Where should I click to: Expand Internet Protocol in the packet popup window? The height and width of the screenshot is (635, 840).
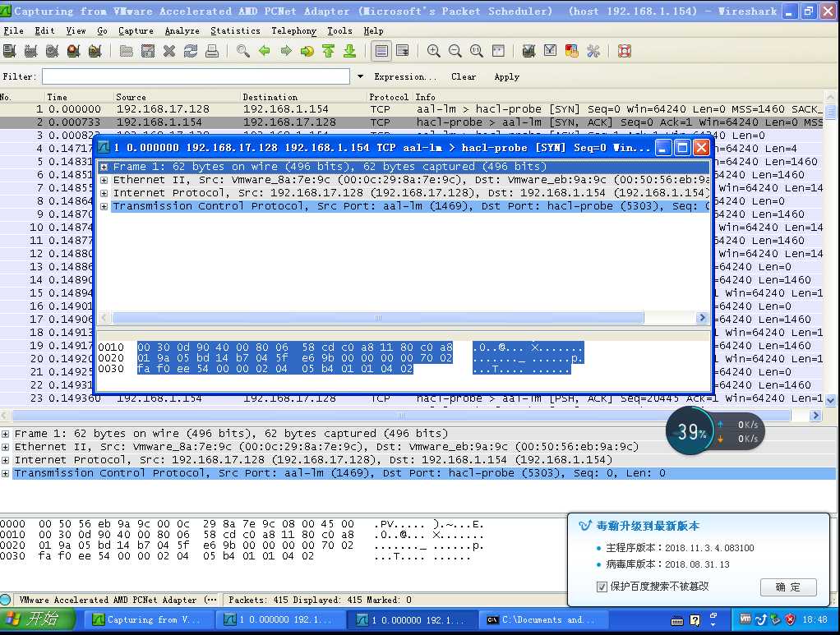[104, 193]
